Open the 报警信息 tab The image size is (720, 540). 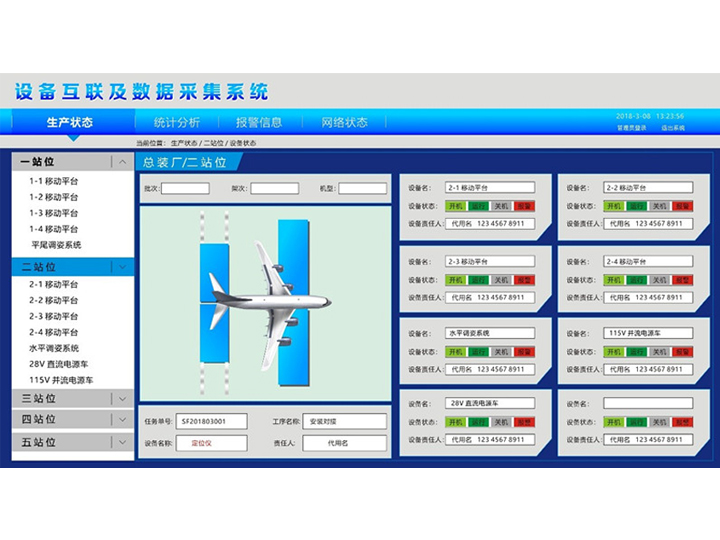click(x=259, y=122)
